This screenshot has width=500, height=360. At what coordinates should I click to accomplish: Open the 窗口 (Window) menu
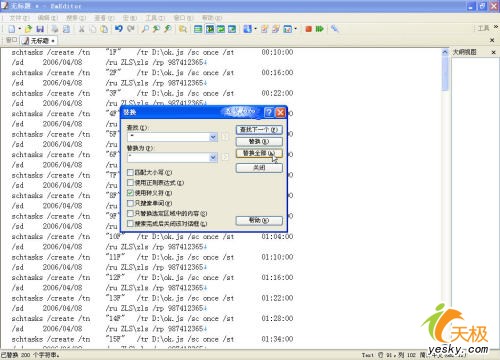(183, 18)
